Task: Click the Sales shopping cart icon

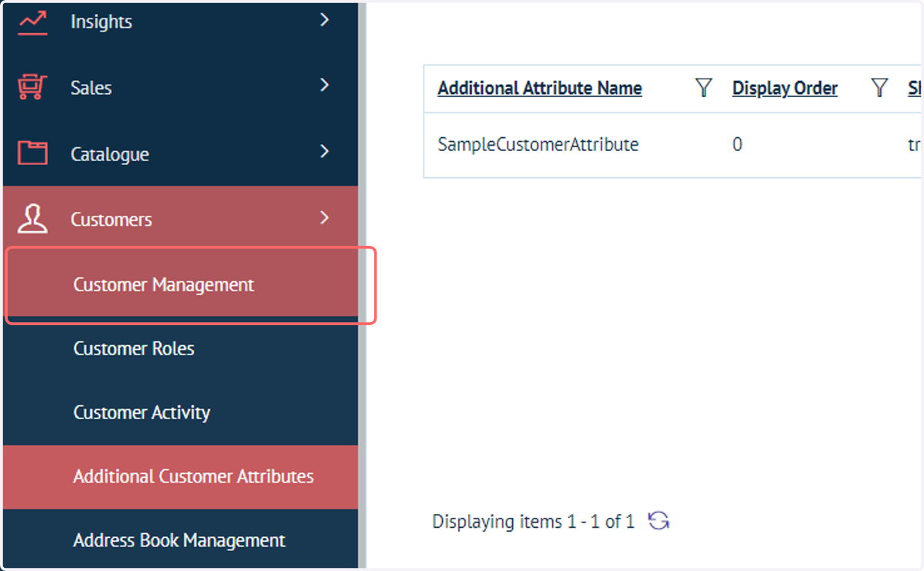Action: click(32, 87)
